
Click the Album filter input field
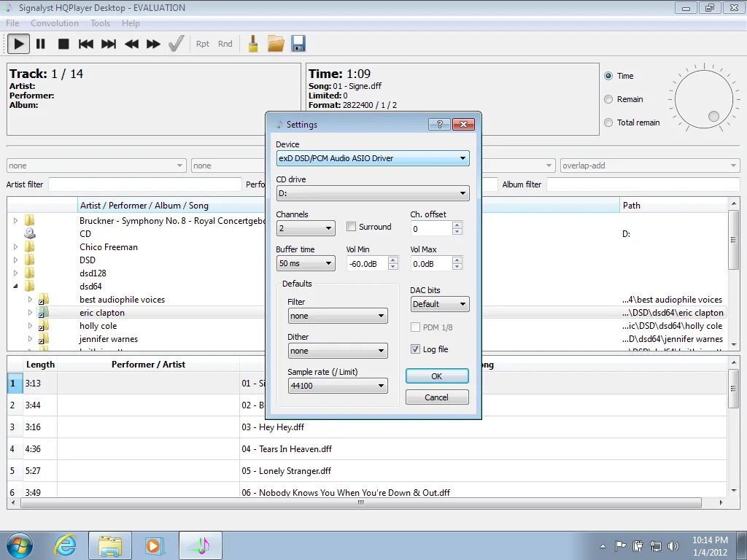pyautogui.click(x=643, y=184)
